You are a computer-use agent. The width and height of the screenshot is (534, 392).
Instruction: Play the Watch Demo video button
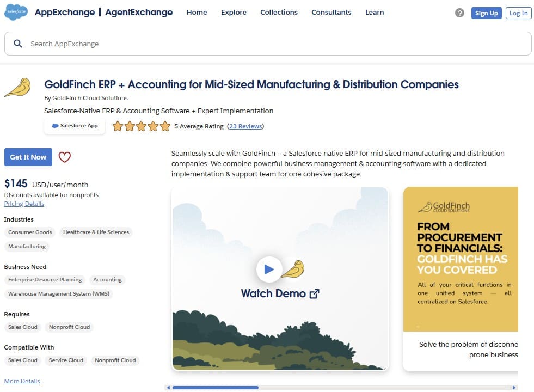click(269, 269)
